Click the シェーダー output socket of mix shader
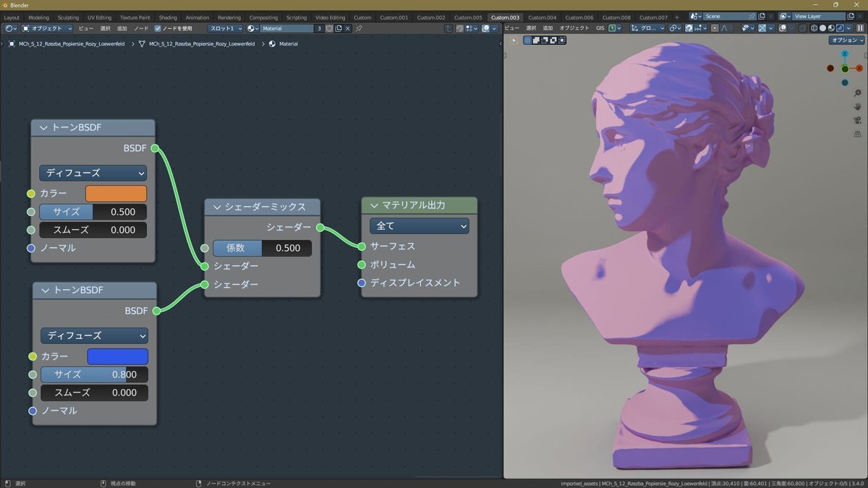The width and height of the screenshot is (868, 488). 319,227
